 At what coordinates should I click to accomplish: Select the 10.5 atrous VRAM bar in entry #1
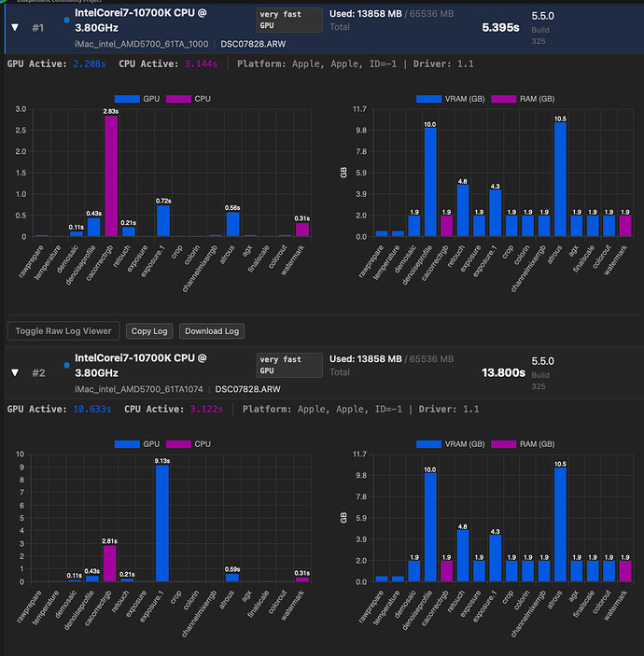(x=560, y=179)
